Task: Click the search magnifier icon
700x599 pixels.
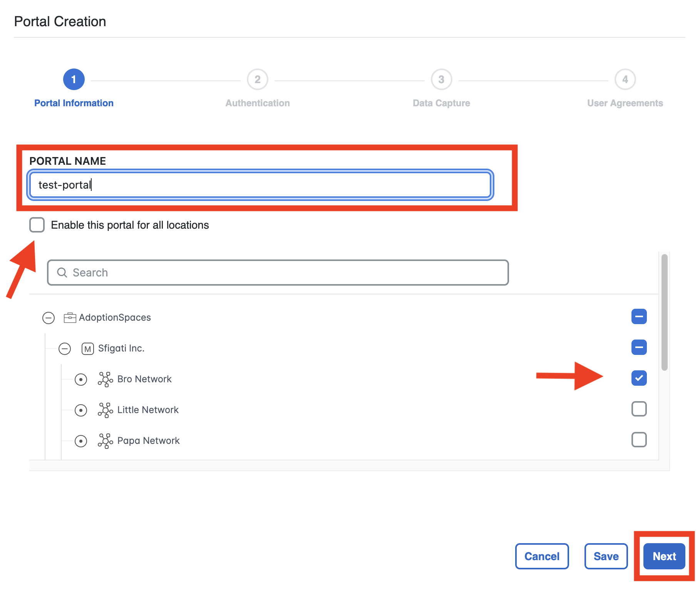Action: click(62, 273)
